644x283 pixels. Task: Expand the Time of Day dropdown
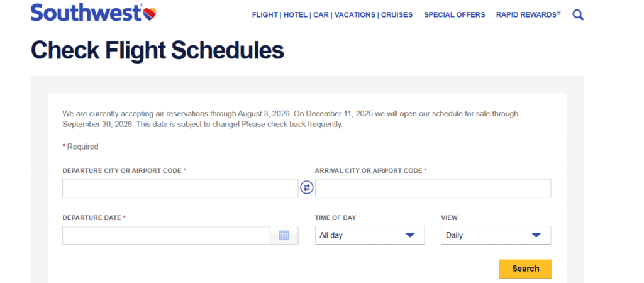[370, 235]
